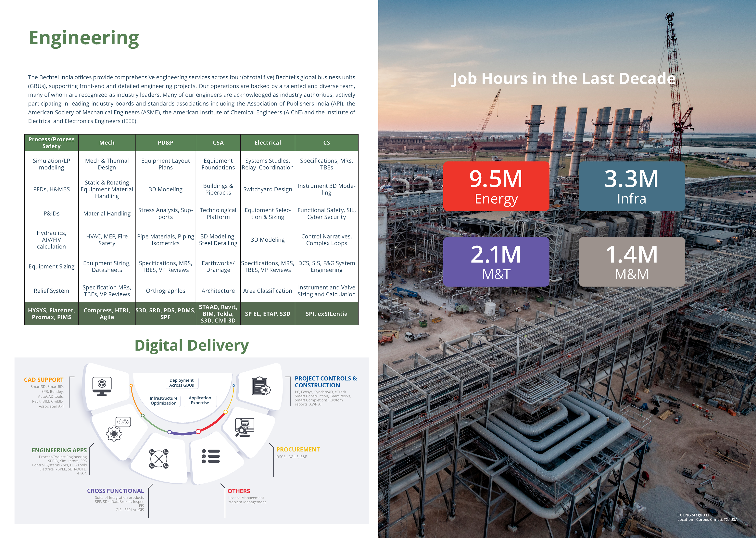Click the PROCUREMENT heading

click(x=298, y=450)
